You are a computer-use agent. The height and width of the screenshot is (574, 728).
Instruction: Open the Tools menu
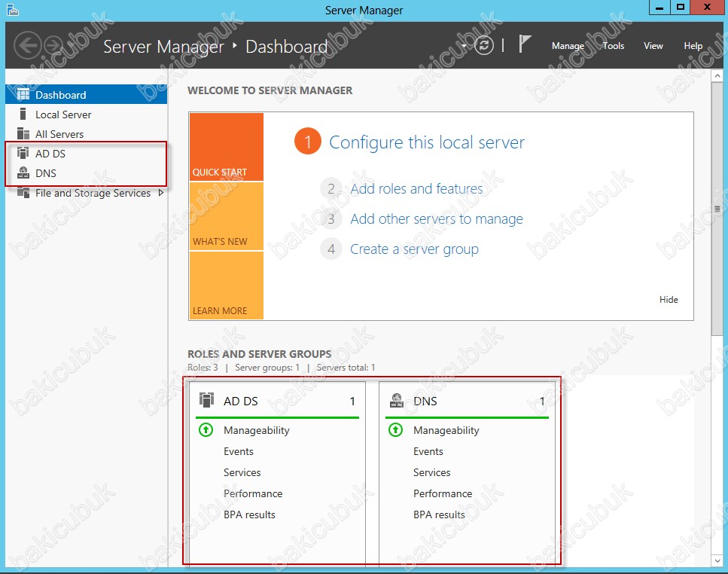(x=614, y=45)
